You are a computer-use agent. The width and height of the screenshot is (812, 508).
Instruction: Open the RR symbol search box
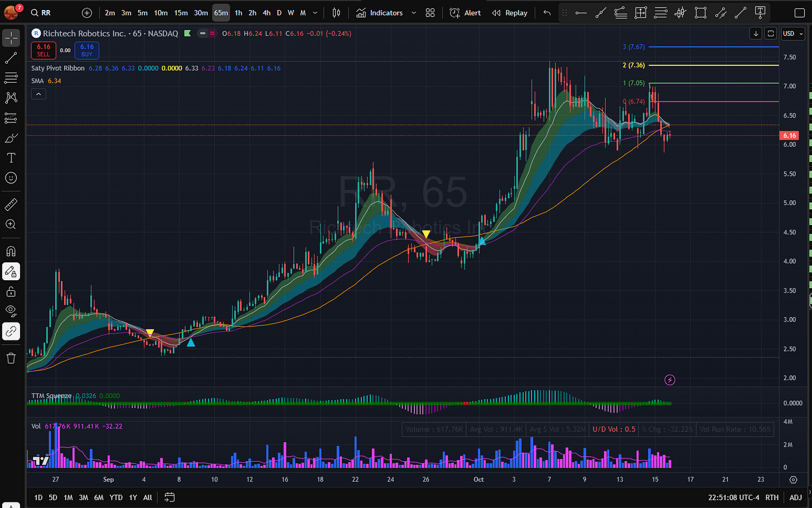[41, 13]
